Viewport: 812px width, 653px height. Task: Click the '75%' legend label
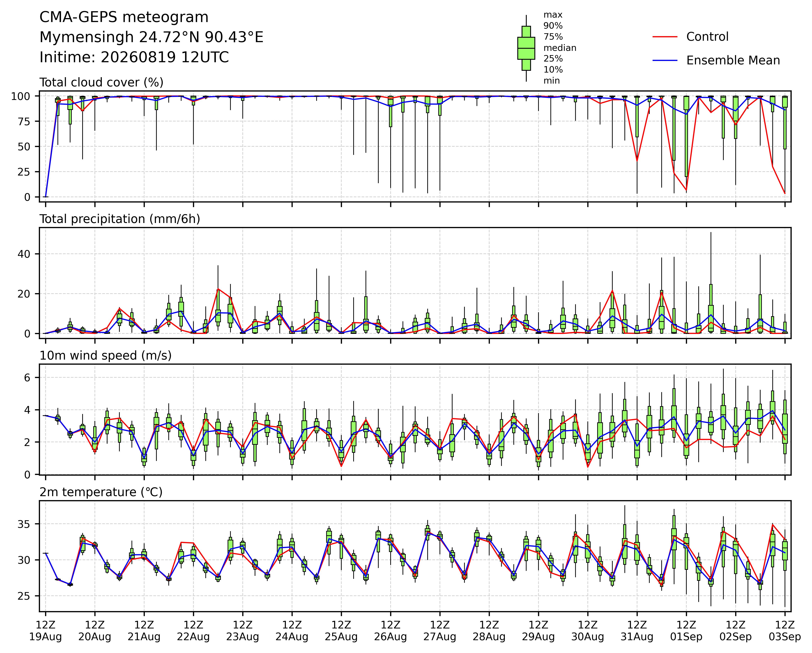[553, 37]
